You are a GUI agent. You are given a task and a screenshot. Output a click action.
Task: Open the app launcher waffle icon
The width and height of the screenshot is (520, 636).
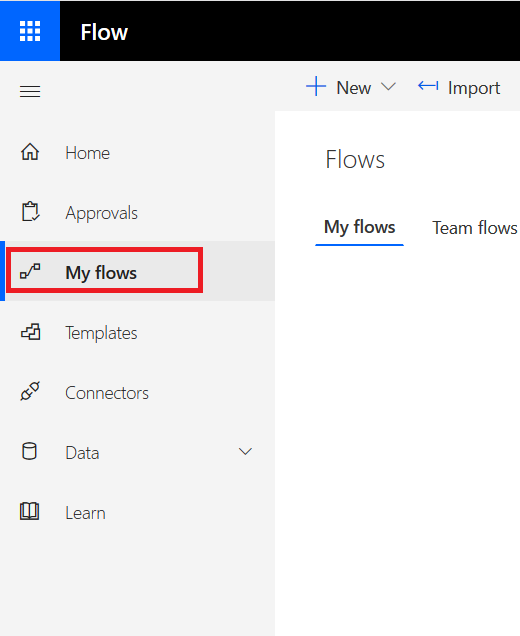30,31
